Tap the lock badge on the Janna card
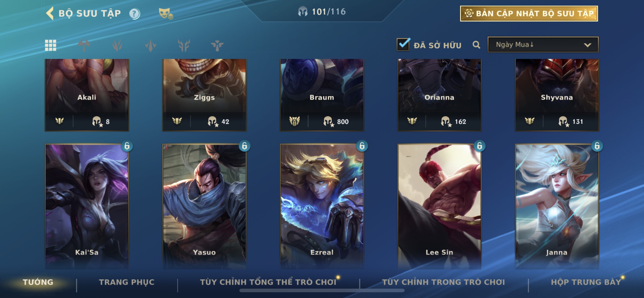This screenshot has width=644, height=298. [597, 146]
